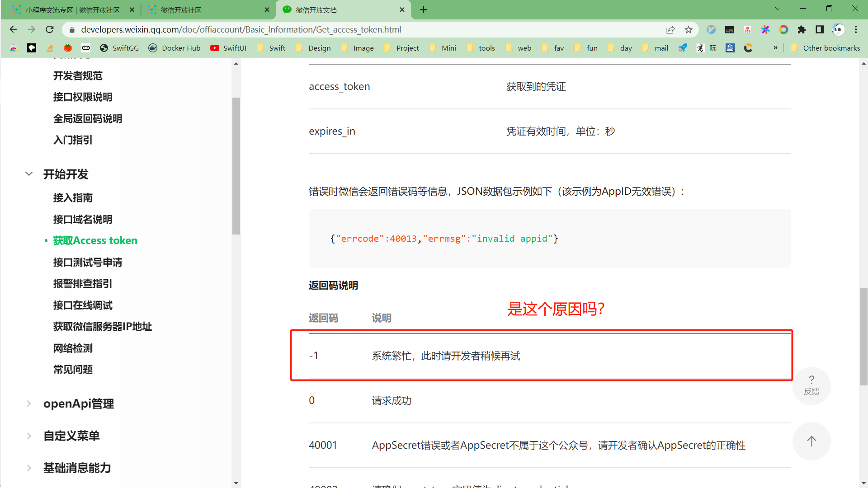Click the share page icon in address bar
Image resolution: width=868 pixels, height=488 pixels.
(x=670, y=30)
